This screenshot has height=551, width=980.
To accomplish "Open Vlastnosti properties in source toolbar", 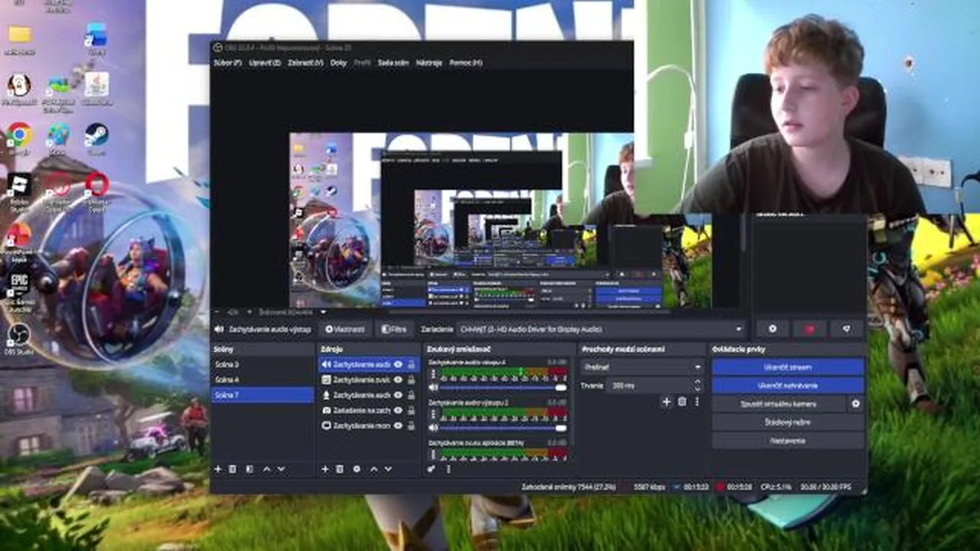I will coord(345,329).
